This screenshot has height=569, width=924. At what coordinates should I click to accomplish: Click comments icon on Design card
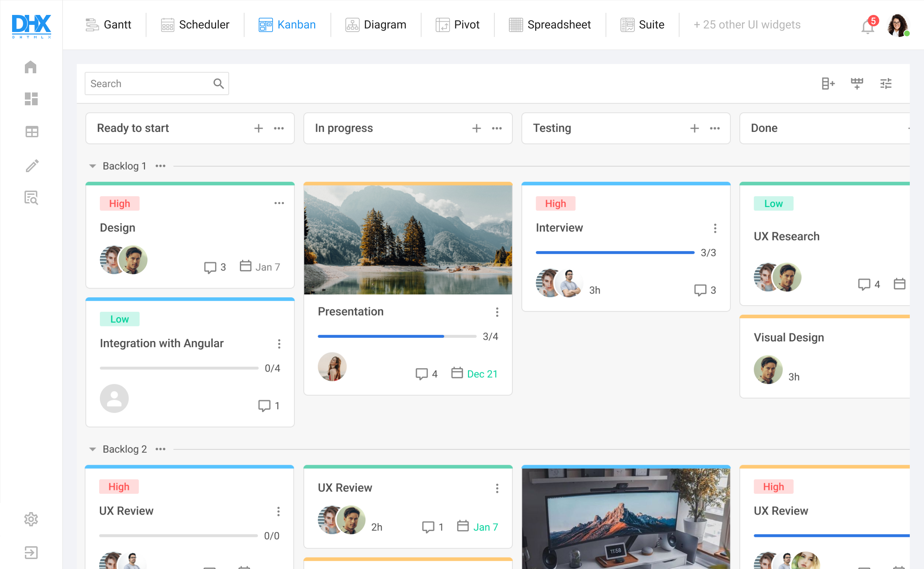point(210,267)
